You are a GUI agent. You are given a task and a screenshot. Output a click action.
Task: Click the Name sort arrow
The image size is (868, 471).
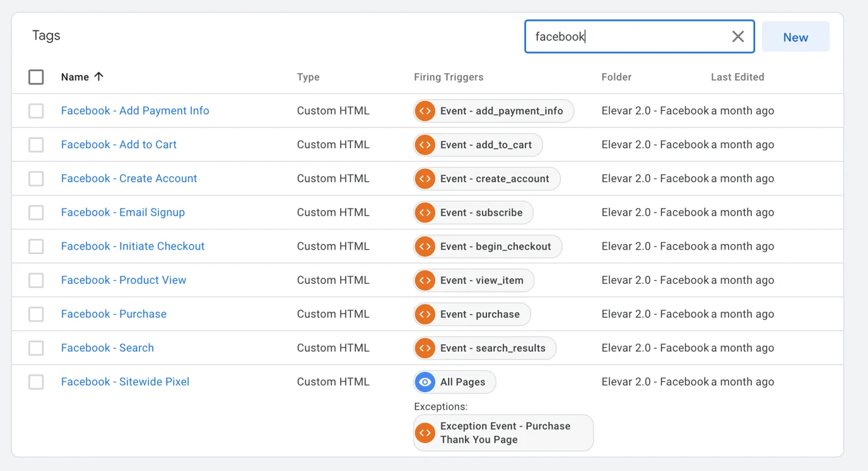tap(98, 77)
